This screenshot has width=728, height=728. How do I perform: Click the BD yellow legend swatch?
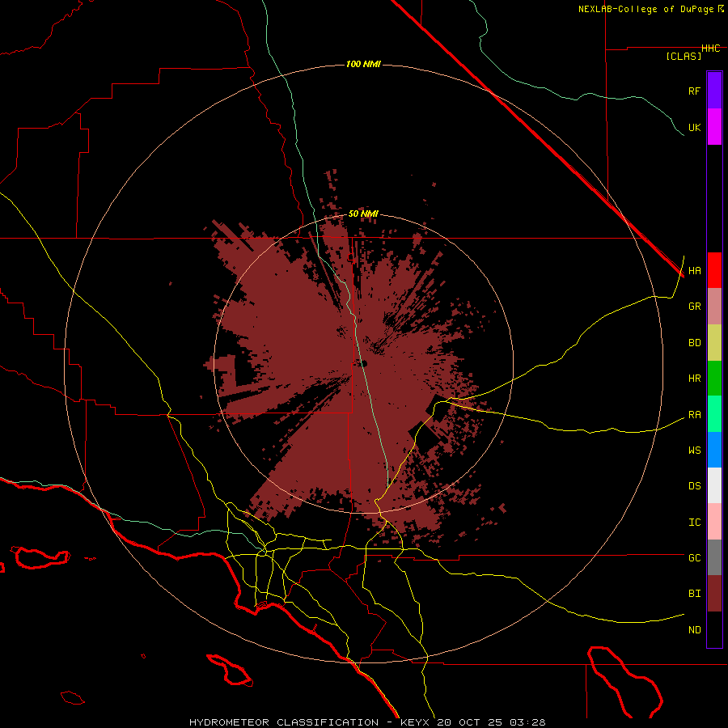click(714, 343)
